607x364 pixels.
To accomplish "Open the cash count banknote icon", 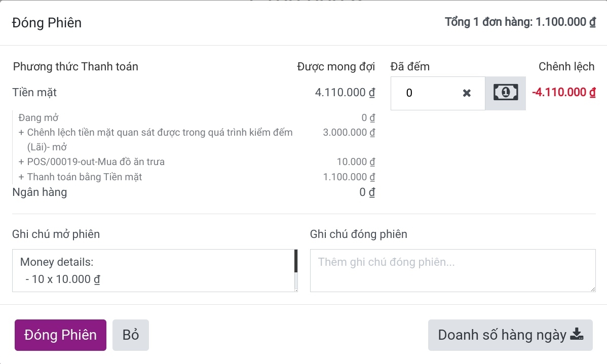I will pos(505,93).
